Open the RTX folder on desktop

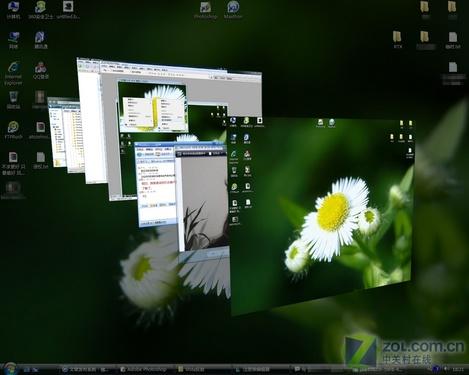pos(397,40)
